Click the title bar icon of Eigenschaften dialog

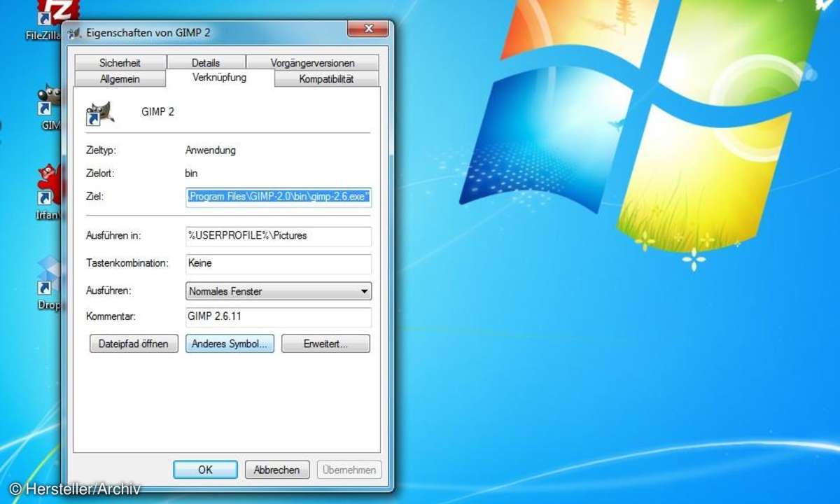click(75, 33)
